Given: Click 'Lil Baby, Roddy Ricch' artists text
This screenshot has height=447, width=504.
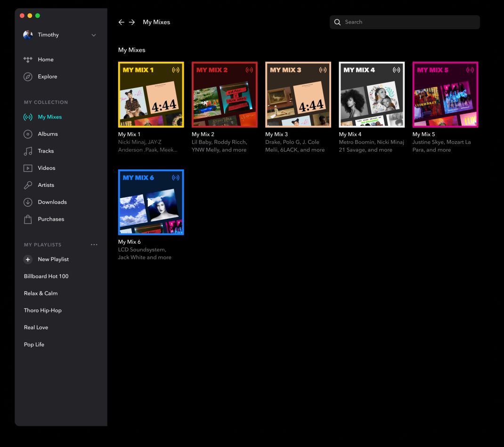Looking at the screenshot, I should (x=219, y=142).
